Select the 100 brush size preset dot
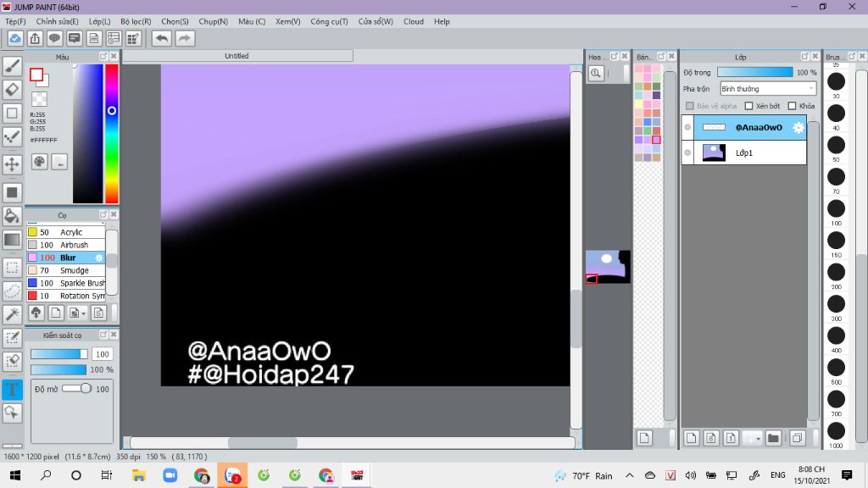868x488 pixels. 836,208
